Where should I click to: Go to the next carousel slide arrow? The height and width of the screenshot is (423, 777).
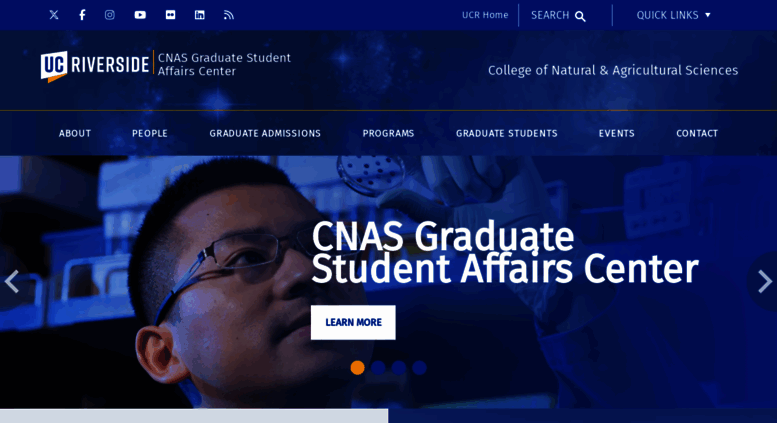765,281
